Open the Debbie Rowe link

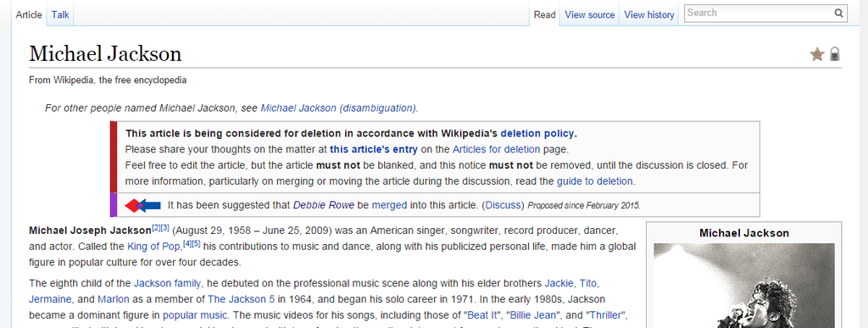(x=324, y=205)
